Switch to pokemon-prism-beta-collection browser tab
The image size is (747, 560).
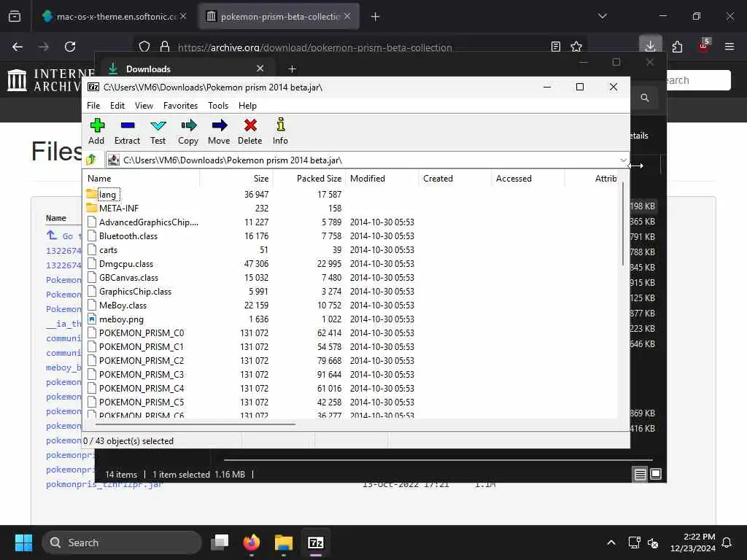[279, 17]
